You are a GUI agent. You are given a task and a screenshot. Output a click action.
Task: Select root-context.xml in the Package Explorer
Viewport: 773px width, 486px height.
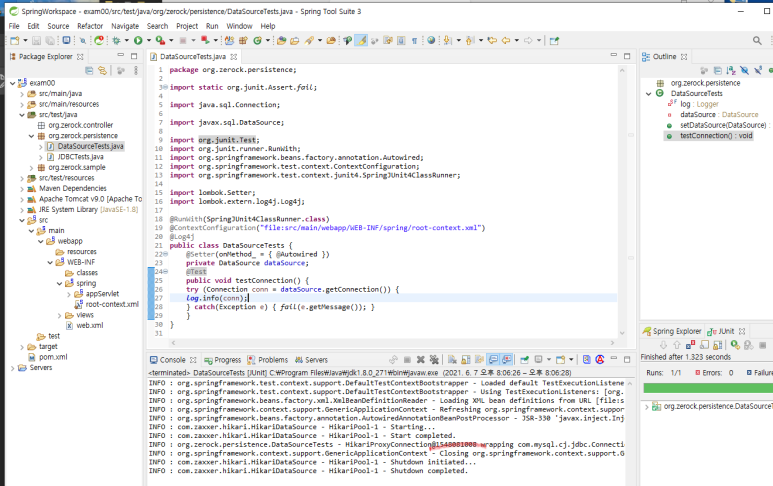112,305
